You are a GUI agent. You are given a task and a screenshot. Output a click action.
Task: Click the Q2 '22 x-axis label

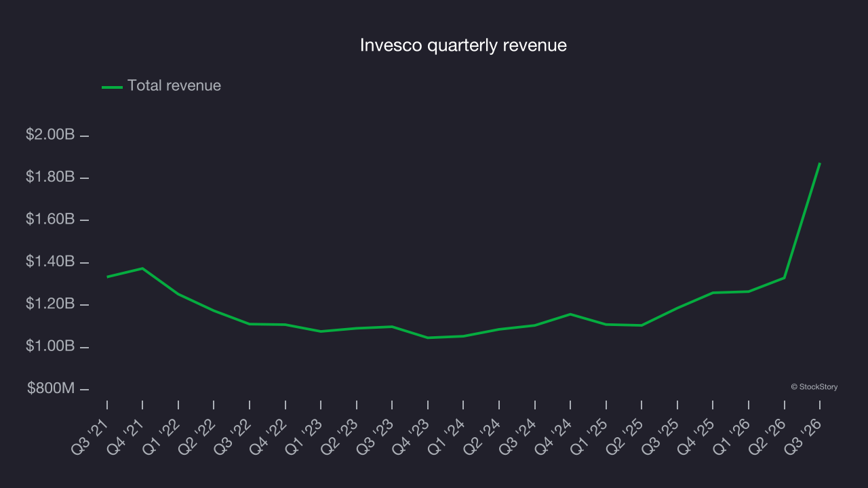coord(197,435)
